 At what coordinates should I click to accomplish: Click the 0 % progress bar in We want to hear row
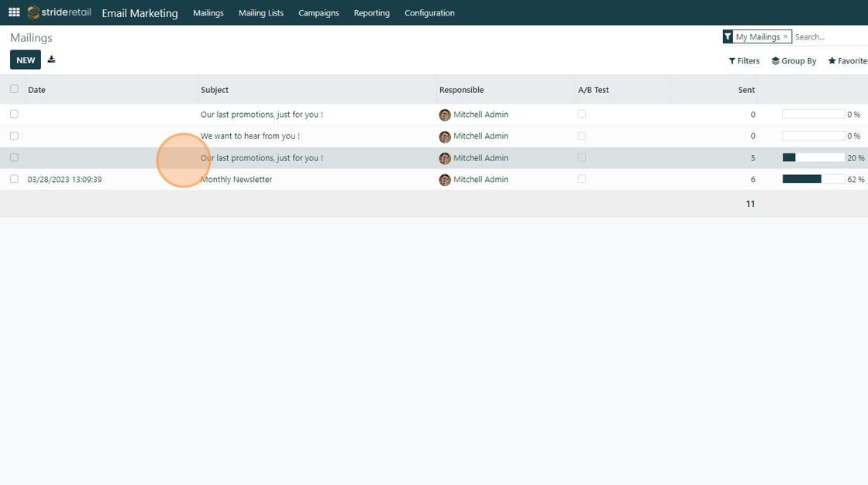coord(813,136)
